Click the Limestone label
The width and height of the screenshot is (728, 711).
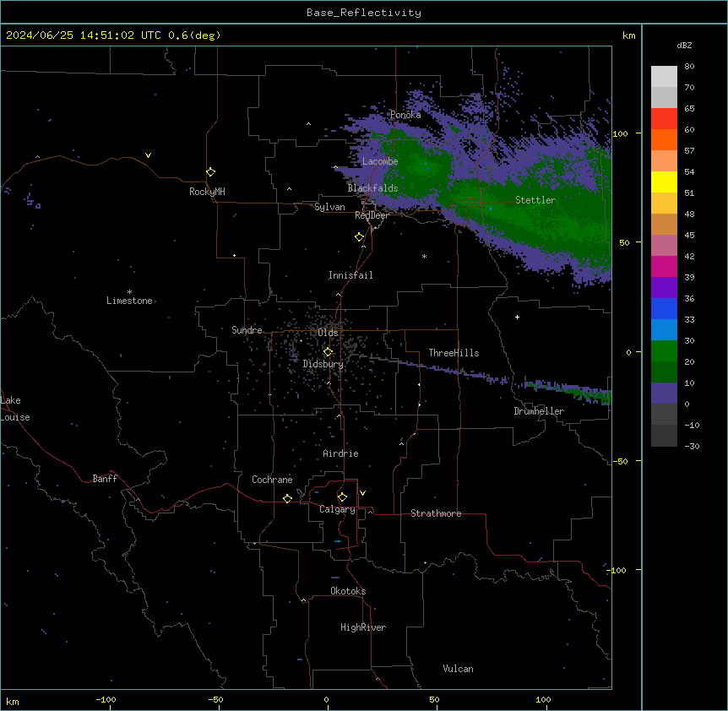(x=129, y=301)
